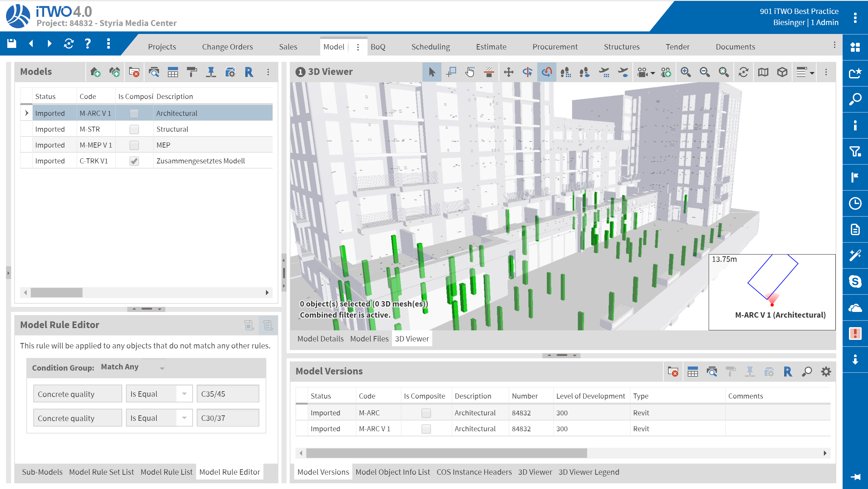868x489 pixels.
Task: Open the Skype icon in right sidebar
Action: [x=855, y=281]
